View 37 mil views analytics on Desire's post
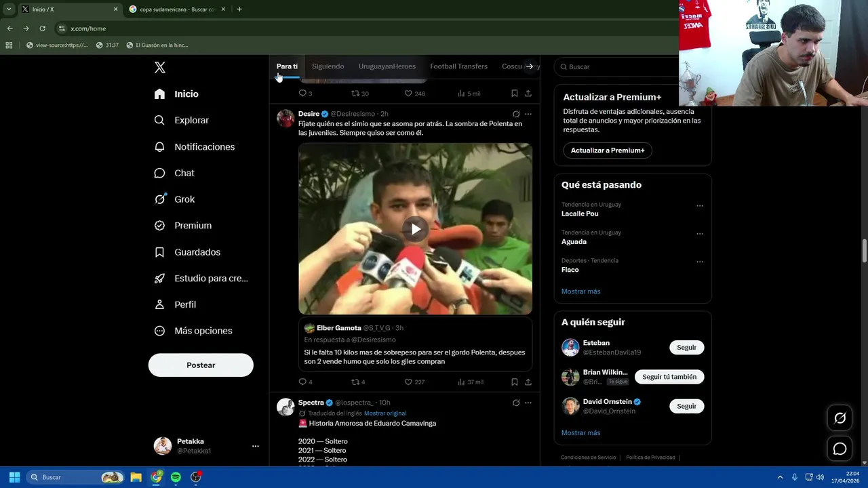The image size is (868, 488). click(470, 382)
